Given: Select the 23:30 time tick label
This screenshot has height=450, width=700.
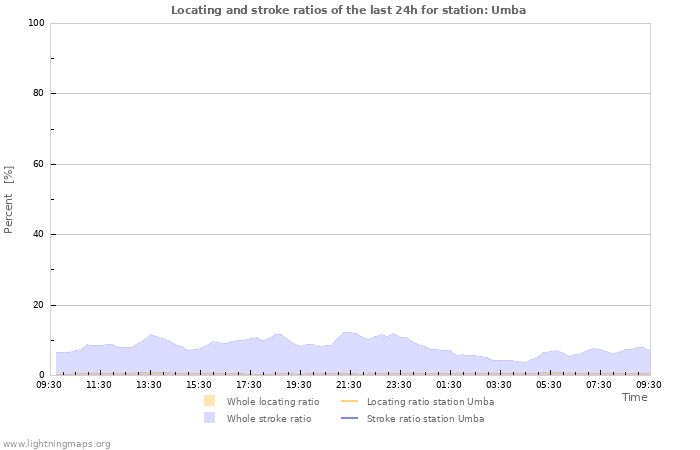Looking at the screenshot, I should (x=399, y=384).
